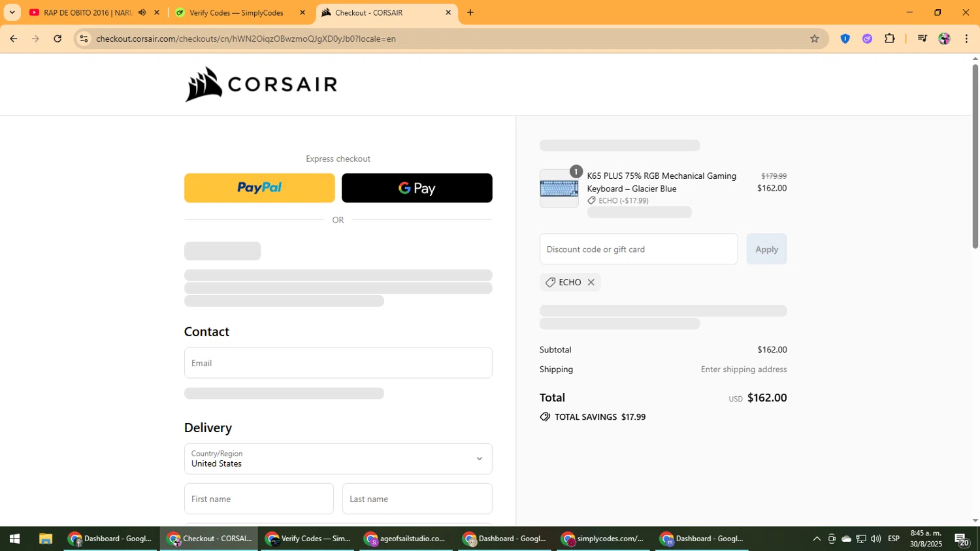This screenshot has width=980, height=551.
Task: Switch to simplycodes.com taskbar window
Action: click(604, 539)
